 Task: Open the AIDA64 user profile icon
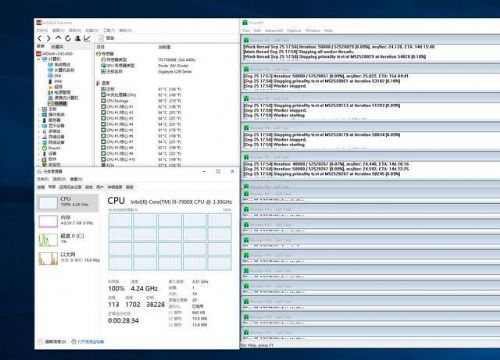pos(77,38)
